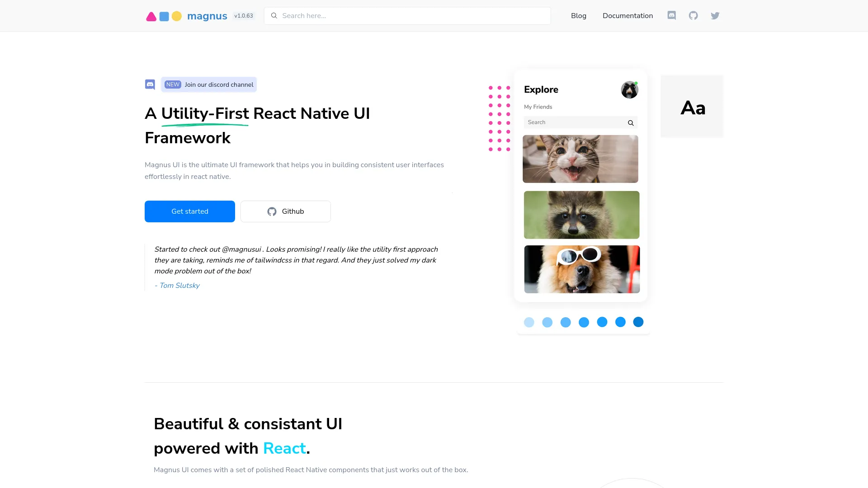Open the Blog menu item
Image resolution: width=868 pixels, height=488 pixels.
click(x=579, y=16)
